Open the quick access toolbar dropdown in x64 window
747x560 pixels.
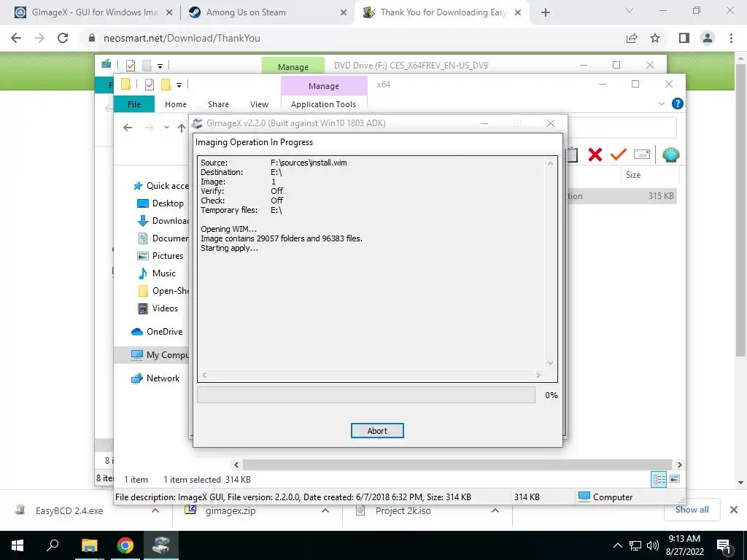(179, 85)
